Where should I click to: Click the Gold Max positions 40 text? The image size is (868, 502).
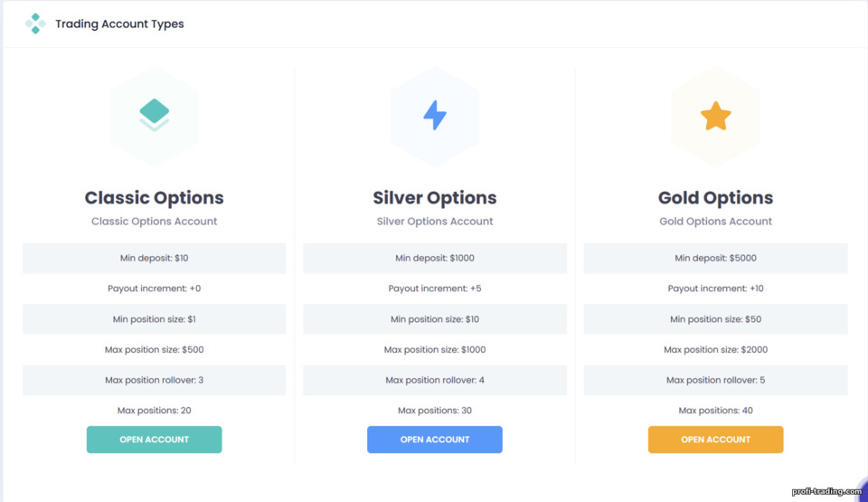[715, 411]
